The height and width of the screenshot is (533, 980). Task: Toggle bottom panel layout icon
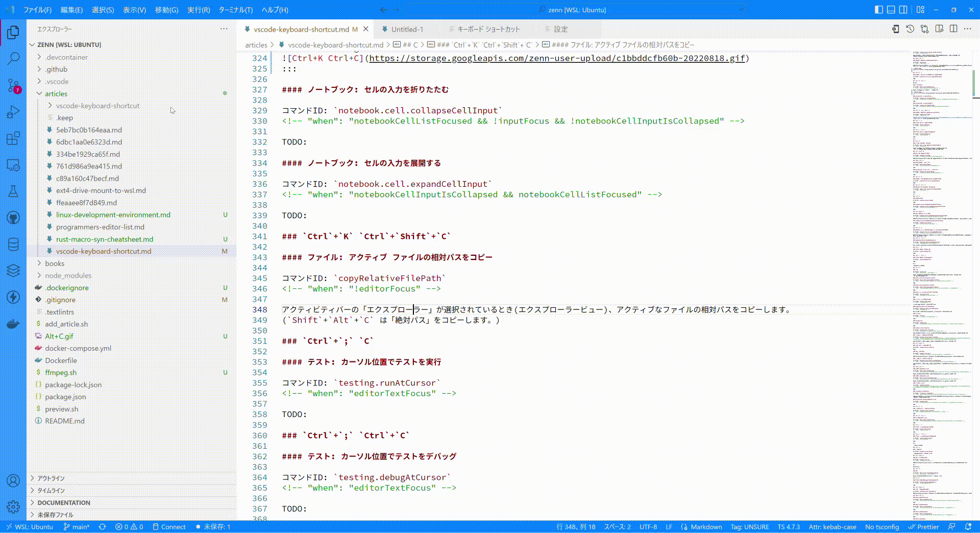891,10
